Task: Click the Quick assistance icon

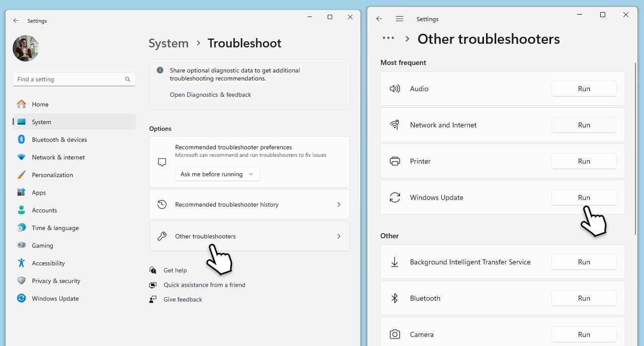Action: [153, 285]
